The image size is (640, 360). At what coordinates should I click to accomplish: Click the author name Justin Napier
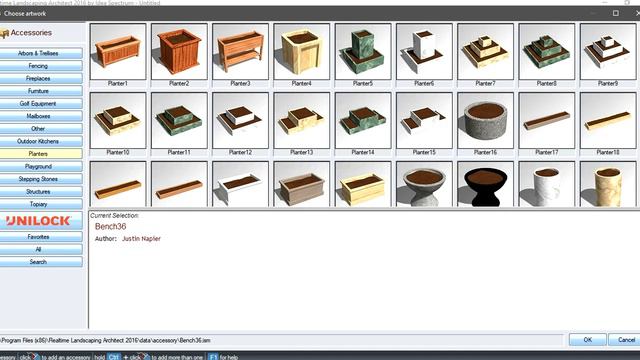click(141, 239)
